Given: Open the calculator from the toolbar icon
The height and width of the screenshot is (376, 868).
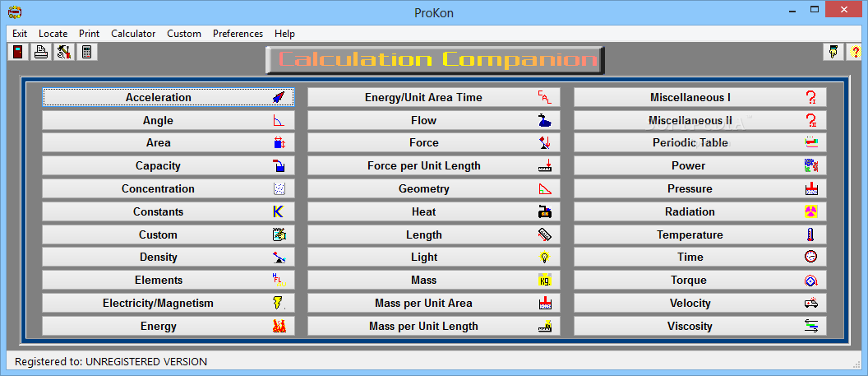Looking at the screenshot, I should (87, 52).
